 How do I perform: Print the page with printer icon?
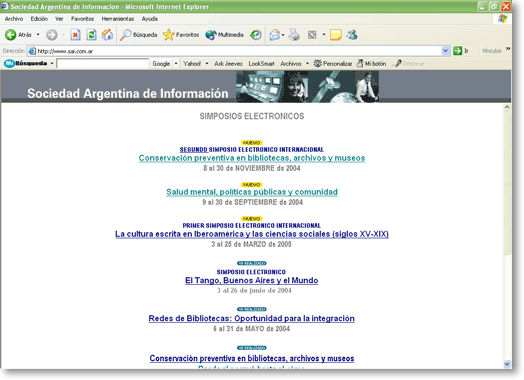pos(294,34)
